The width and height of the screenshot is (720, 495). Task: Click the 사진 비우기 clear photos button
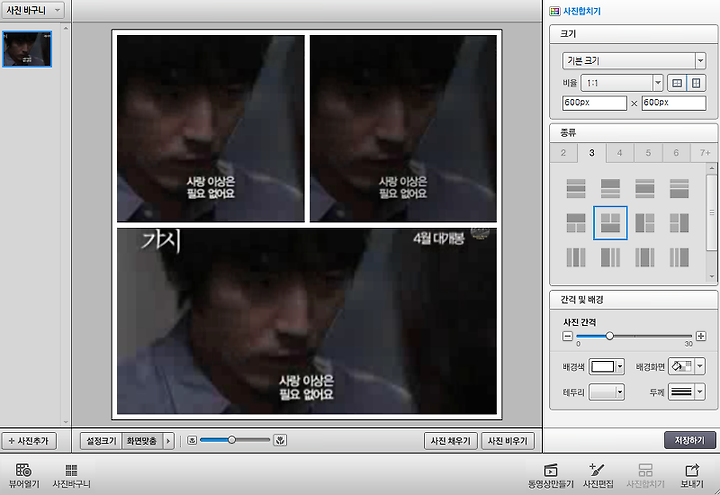pos(507,441)
